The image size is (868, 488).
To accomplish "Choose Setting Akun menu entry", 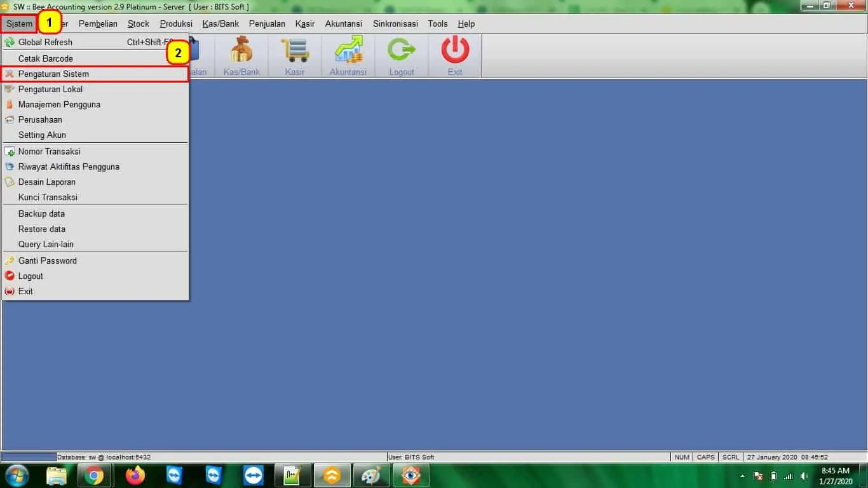I will (95, 135).
